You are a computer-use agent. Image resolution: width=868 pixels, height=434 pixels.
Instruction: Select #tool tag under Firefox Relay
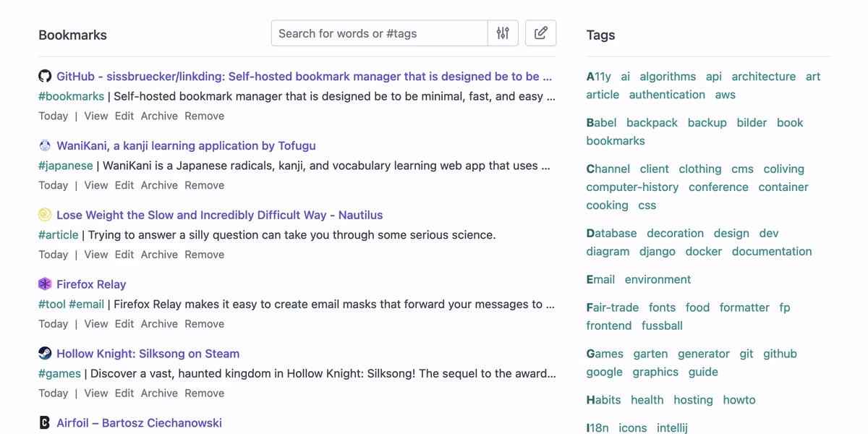click(51, 305)
